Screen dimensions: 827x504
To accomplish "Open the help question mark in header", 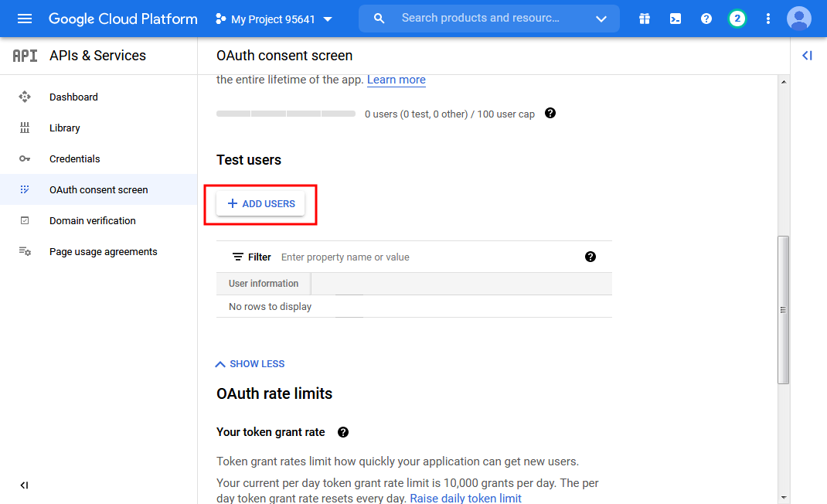I will point(706,19).
